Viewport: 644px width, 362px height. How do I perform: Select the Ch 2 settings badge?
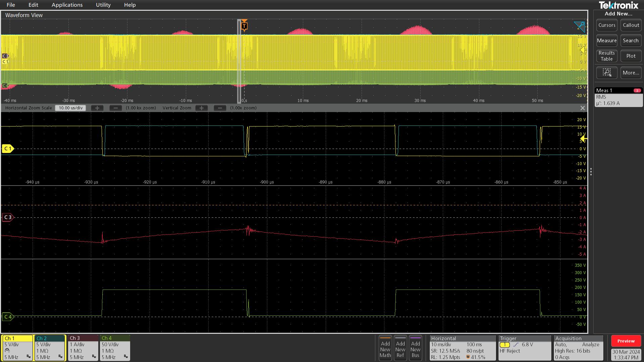(50, 348)
